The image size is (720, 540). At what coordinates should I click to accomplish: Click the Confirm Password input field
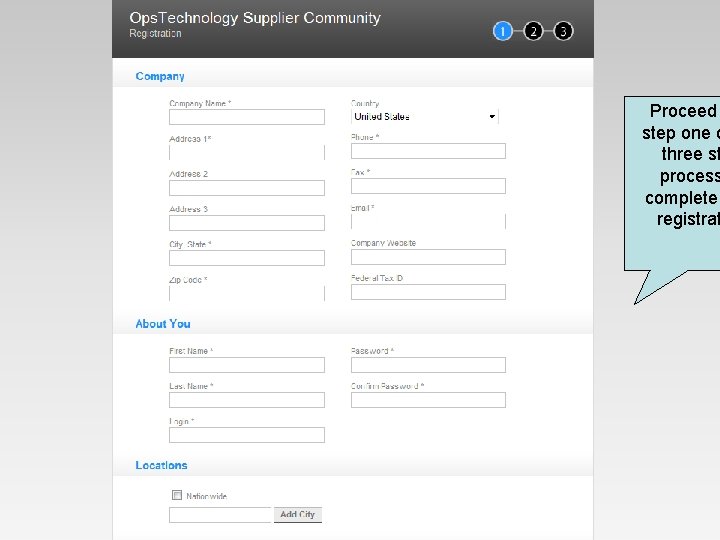428,400
